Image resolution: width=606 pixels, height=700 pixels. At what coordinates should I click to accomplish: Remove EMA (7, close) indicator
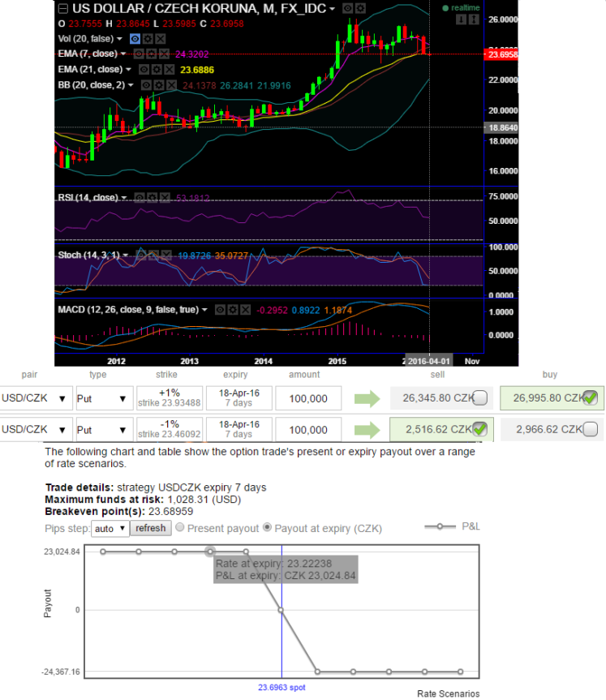pos(165,54)
